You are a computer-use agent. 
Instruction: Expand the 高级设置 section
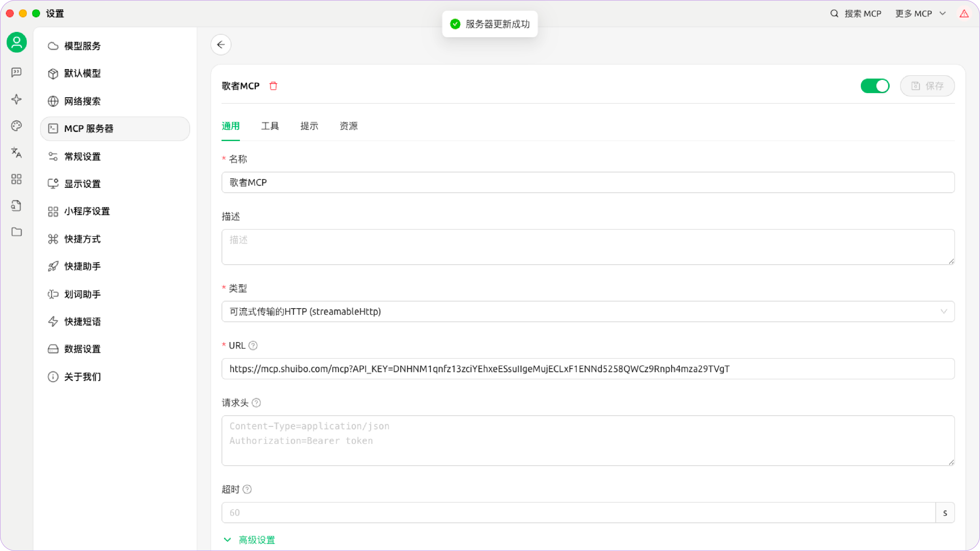coord(250,540)
